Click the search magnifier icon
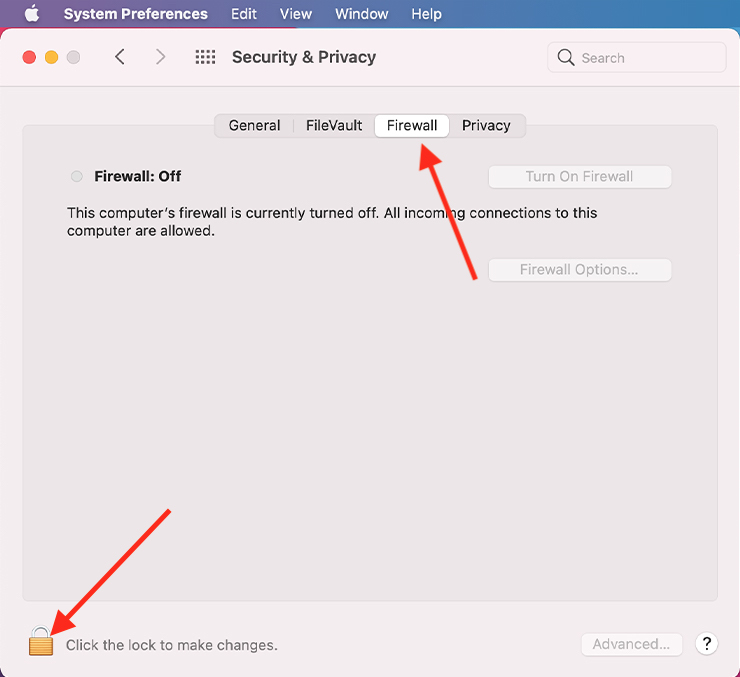This screenshot has height=677, width=740. [565, 58]
